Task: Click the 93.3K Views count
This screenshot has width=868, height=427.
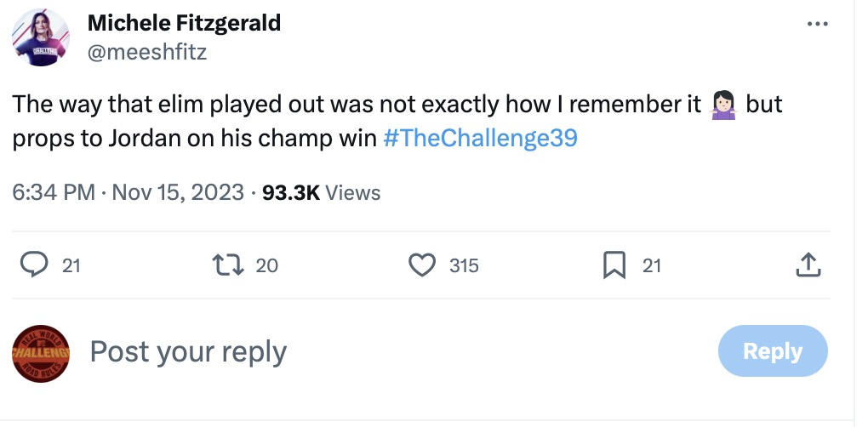Action: 322,193
